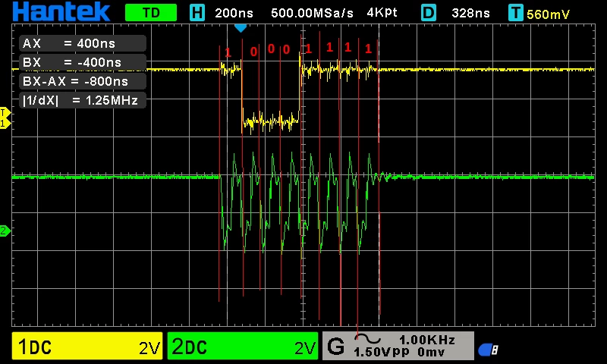Click the AX = 400ns cursor readout
The width and height of the screenshot is (607, 364).
coord(83,43)
